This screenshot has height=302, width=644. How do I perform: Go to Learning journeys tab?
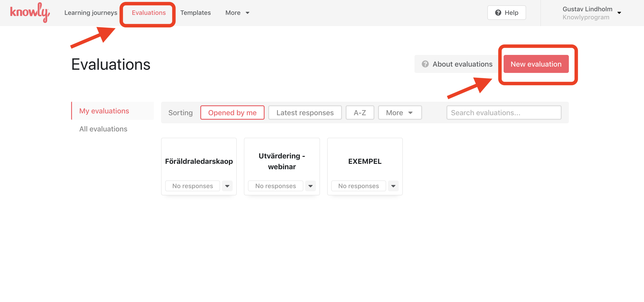click(91, 13)
